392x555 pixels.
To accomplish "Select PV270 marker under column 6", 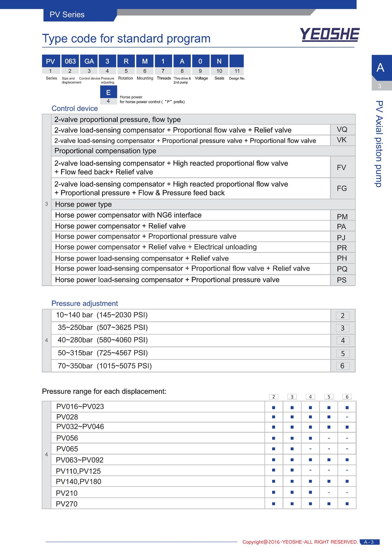I will click(x=347, y=504).
